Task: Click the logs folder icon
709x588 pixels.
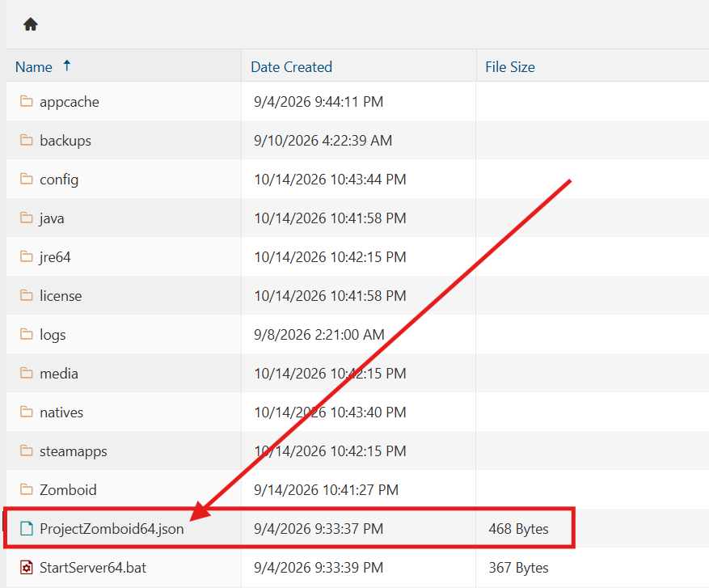Action: pos(26,335)
